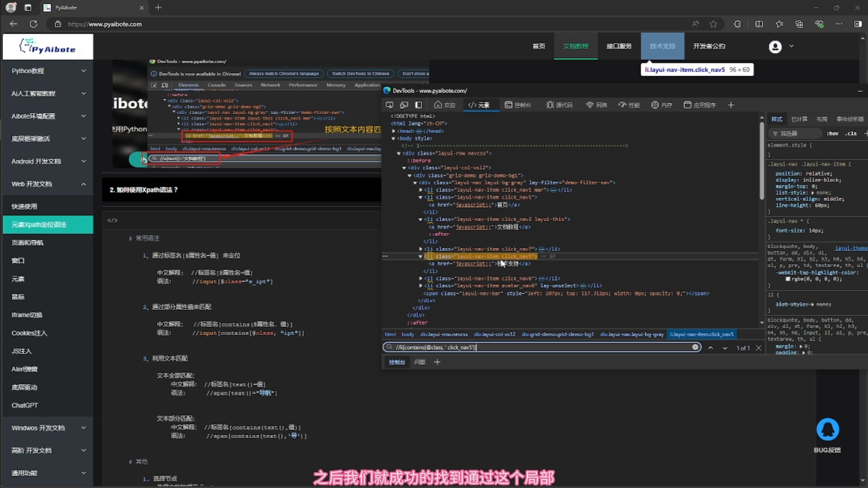Click the rgba(0, 0, 0, 0) color swatch
This screenshot has width=868, height=488.
pos(788,279)
